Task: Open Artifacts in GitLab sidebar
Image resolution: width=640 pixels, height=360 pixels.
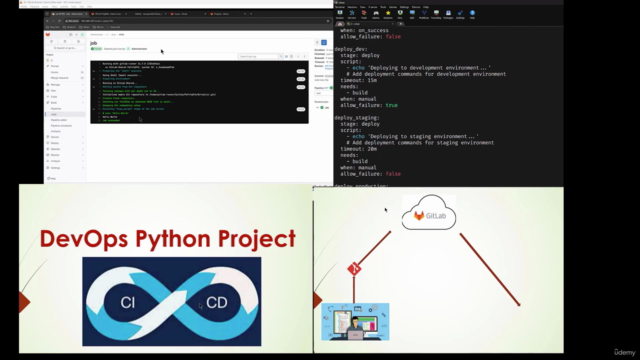Action: pos(56,131)
